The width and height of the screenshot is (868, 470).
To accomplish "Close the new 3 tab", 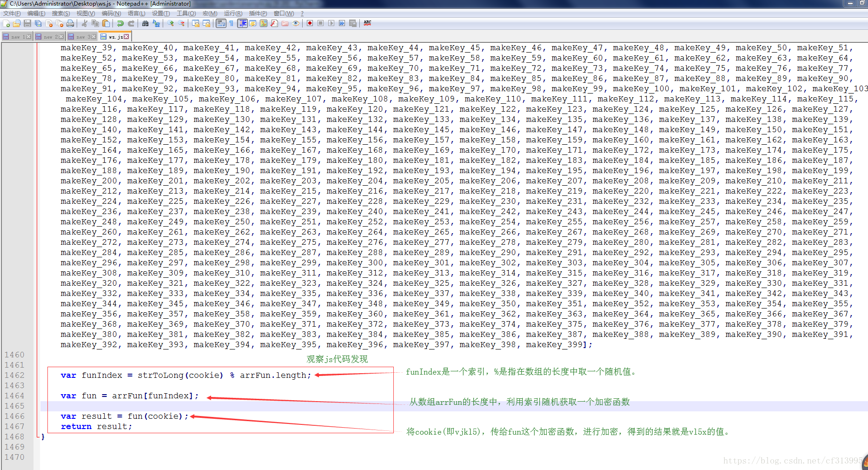I will point(93,37).
